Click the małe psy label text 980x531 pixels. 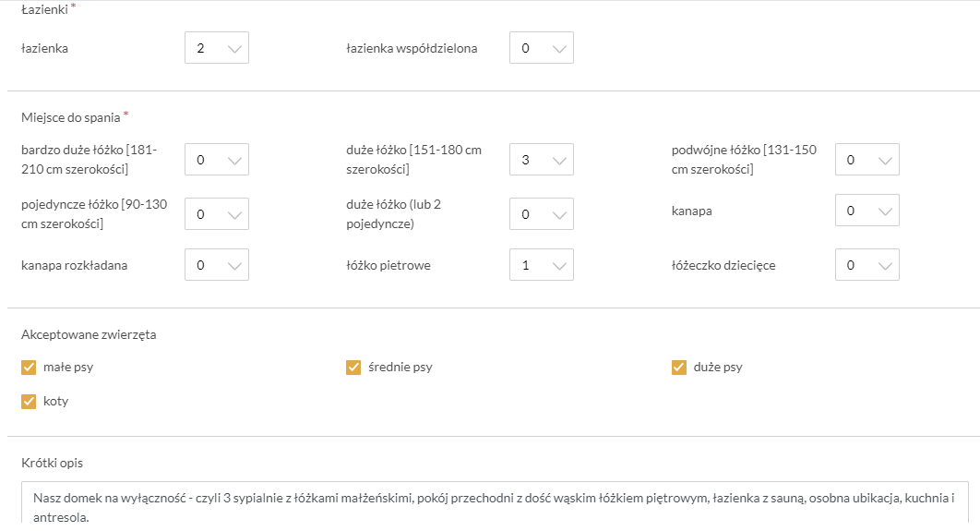pyautogui.click(x=68, y=368)
